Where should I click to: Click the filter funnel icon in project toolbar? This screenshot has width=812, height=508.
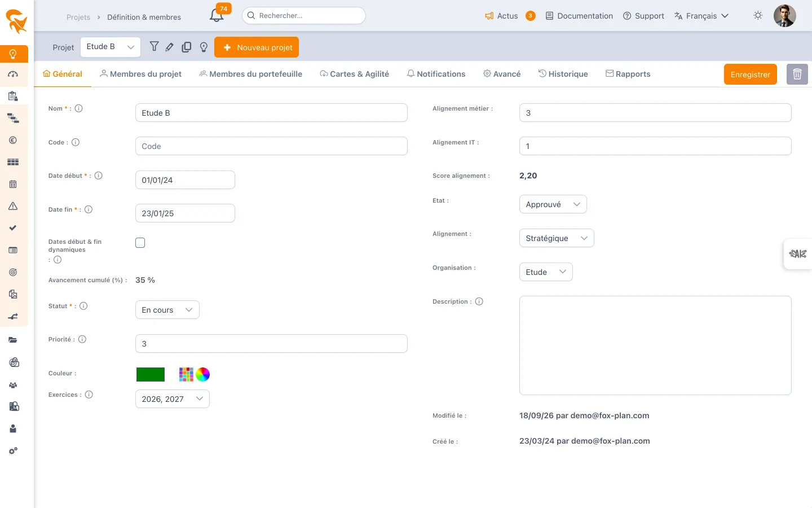coord(154,47)
